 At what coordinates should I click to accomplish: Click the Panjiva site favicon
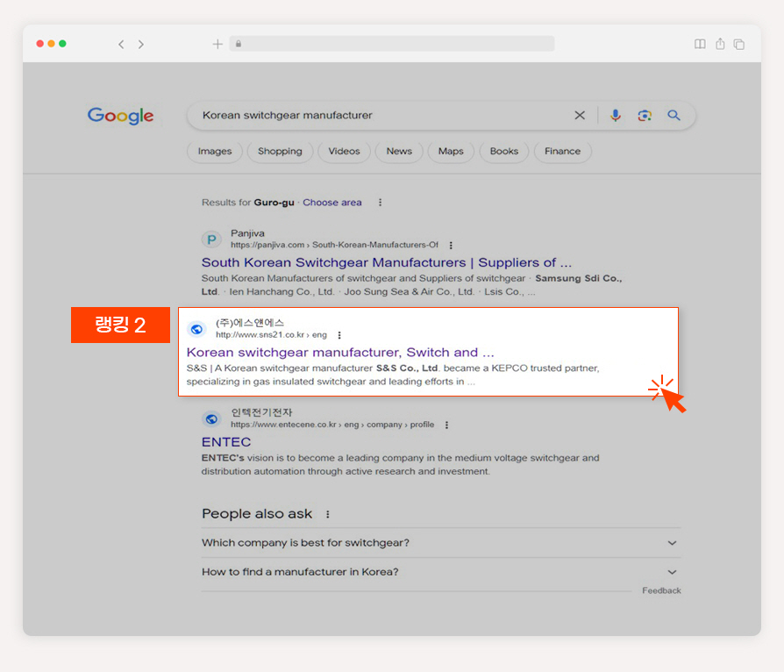pyautogui.click(x=211, y=239)
